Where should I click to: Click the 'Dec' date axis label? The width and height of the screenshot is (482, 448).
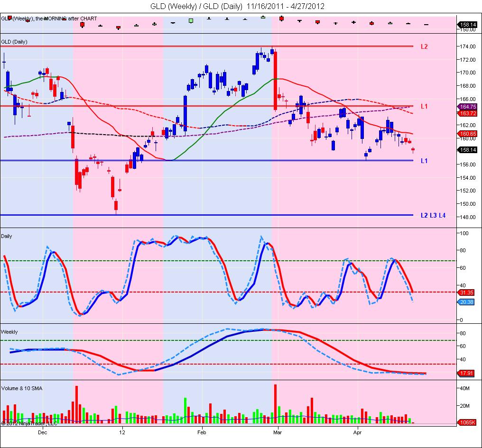pyautogui.click(x=42, y=433)
